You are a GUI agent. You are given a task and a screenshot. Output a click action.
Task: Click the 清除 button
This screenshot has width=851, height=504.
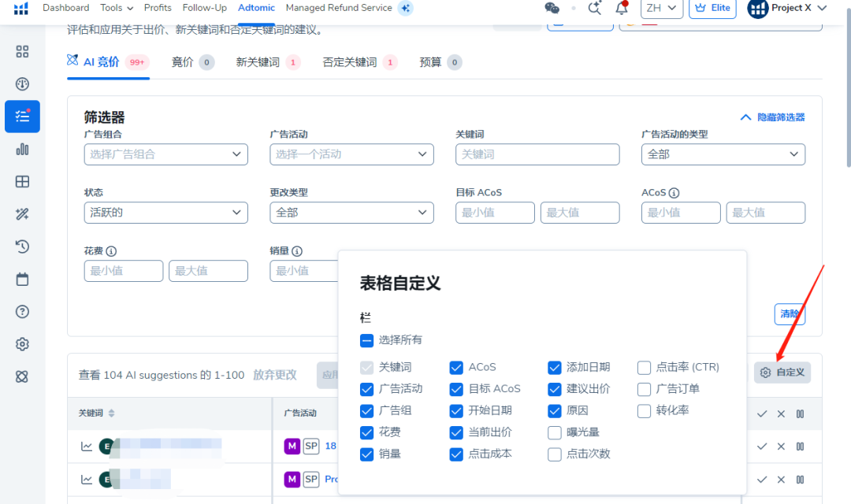790,314
